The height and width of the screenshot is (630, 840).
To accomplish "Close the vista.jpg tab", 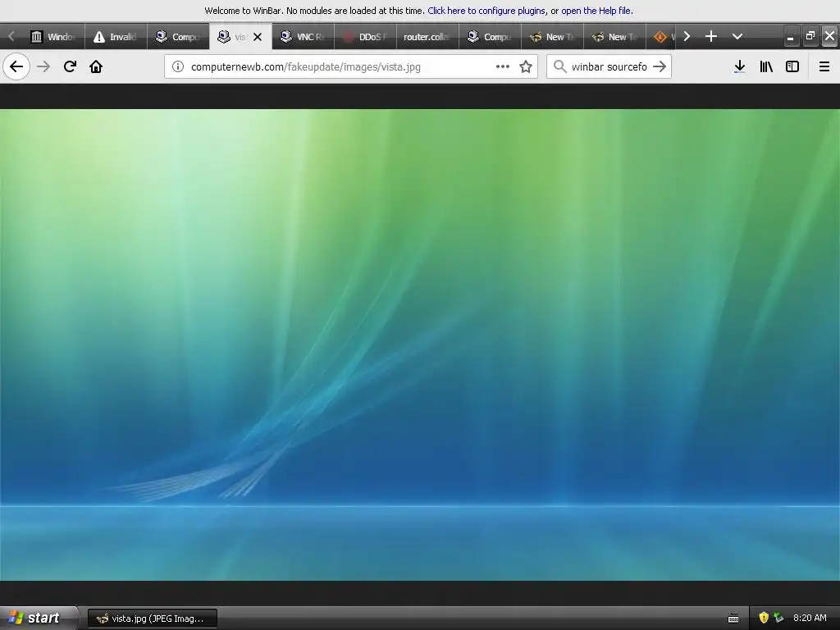I will pyautogui.click(x=258, y=37).
